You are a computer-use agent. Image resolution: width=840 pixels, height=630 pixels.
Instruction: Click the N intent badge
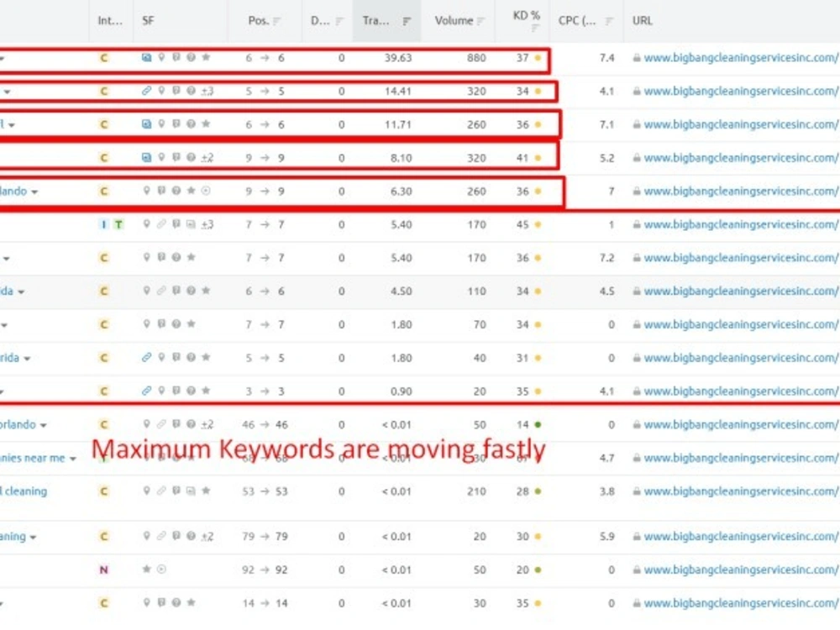click(x=104, y=570)
